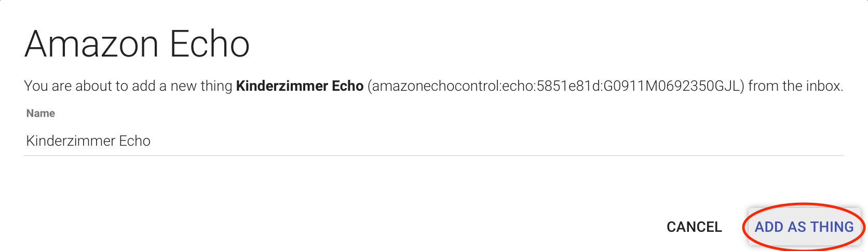Click the amazonechocontrol thing UID text

tap(555, 86)
